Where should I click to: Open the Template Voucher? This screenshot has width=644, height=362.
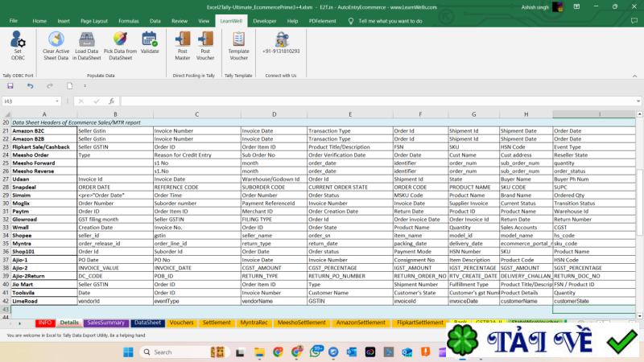point(239,39)
